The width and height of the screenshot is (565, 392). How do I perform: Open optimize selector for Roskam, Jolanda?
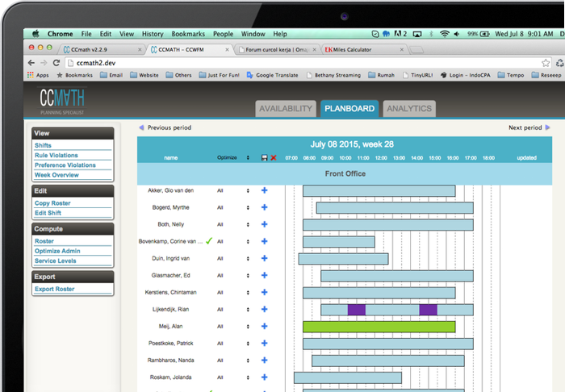tap(248, 377)
